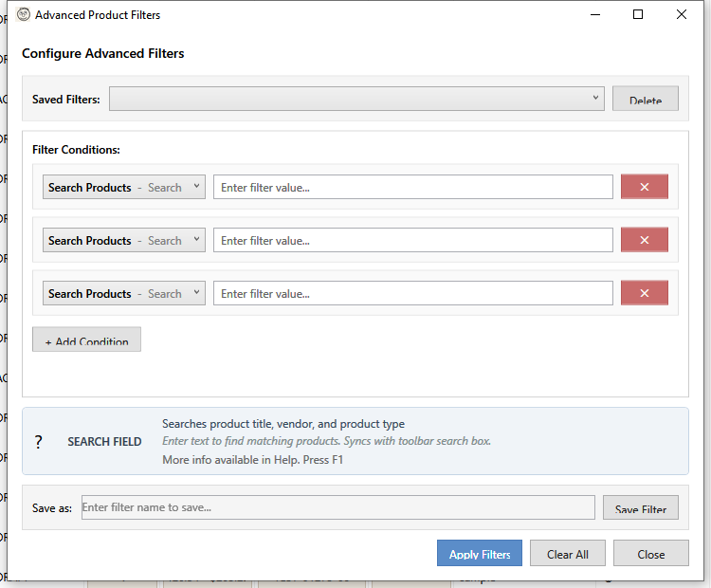The image size is (711, 588).
Task: Click the Close button at bottom
Action: (x=650, y=553)
